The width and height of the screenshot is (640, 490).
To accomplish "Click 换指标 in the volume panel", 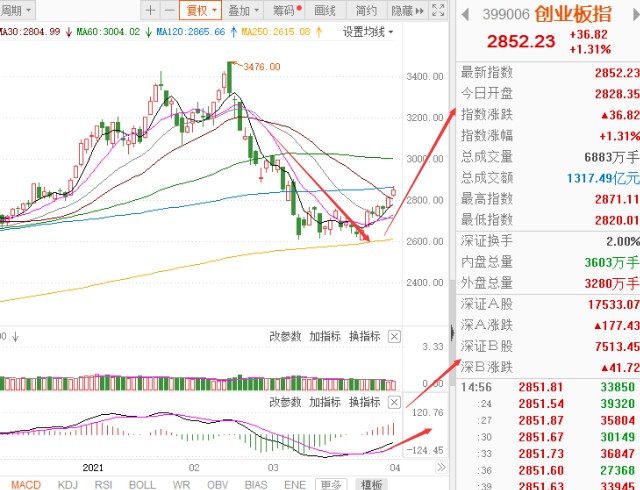I will tap(364, 336).
